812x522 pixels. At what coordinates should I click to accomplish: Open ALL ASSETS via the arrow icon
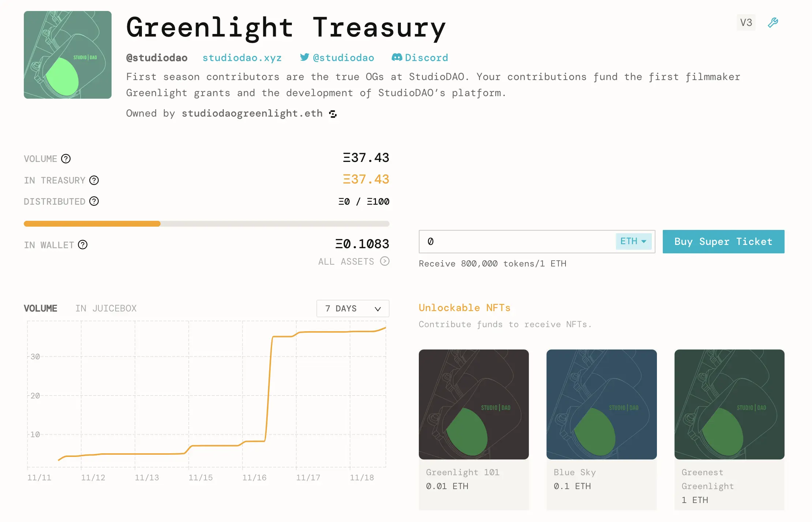click(x=384, y=261)
